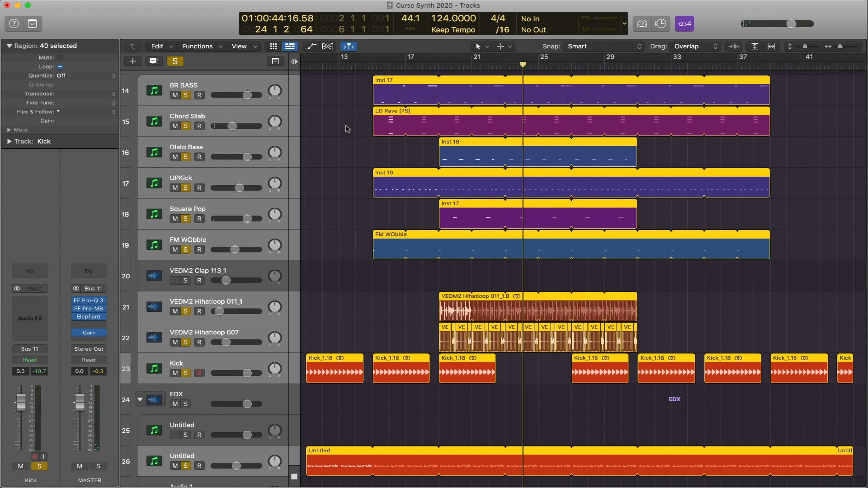Click the Gain plugin button
This screenshot has height=488, width=868.
[x=89, y=333]
